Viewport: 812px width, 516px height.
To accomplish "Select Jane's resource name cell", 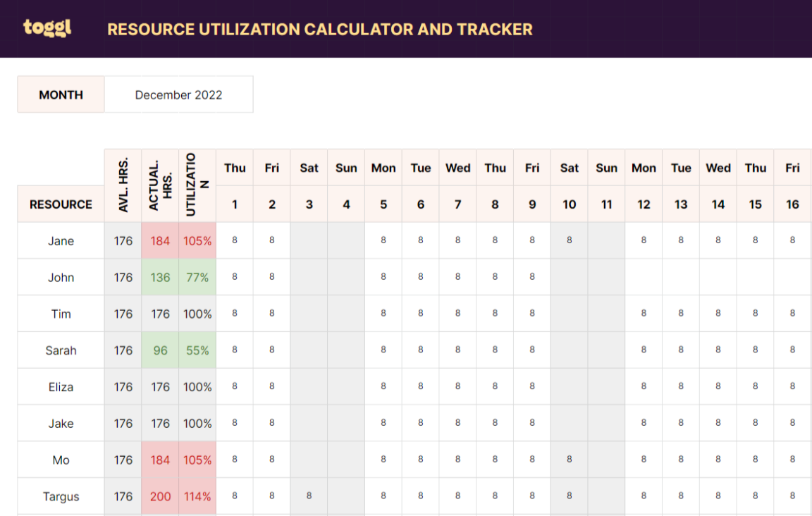I will coord(61,240).
